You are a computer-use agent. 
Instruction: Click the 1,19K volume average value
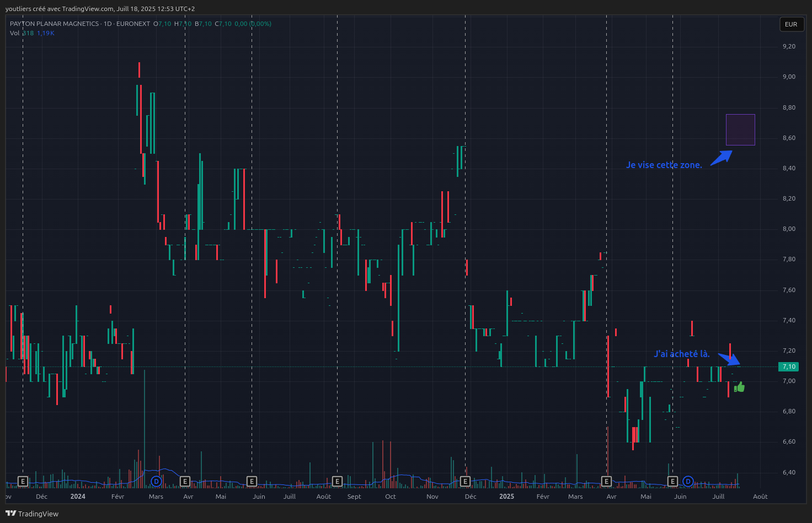point(46,33)
